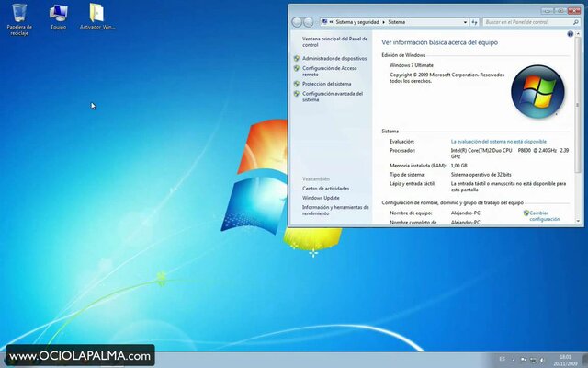
Task: Click the scrollbar down arrow in System window
Action: (578, 221)
